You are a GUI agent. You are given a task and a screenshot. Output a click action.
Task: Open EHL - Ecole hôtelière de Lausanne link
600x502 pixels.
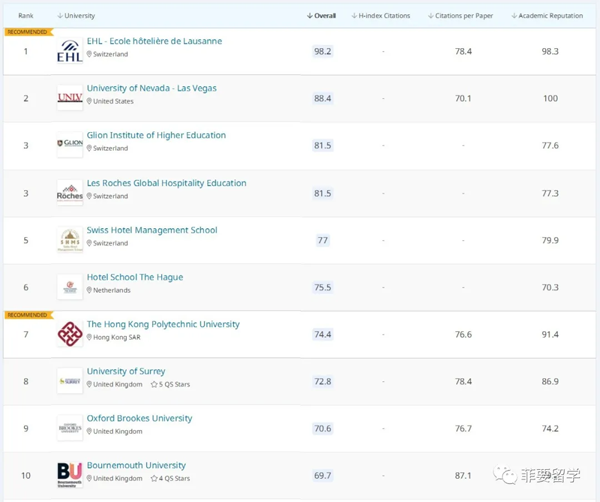pyautogui.click(x=154, y=41)
